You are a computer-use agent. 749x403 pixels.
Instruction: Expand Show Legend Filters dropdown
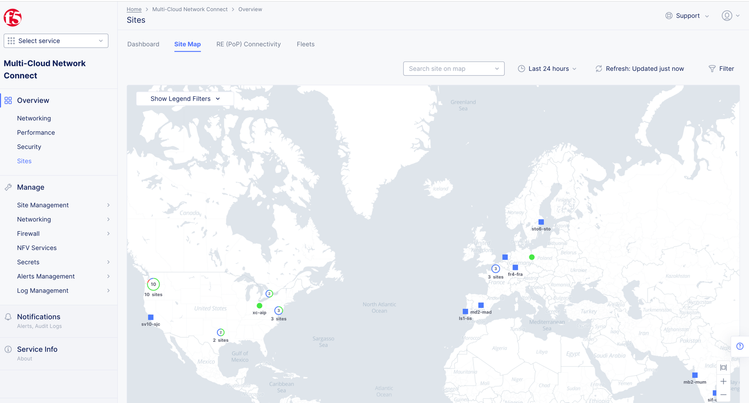click(x=185, y=99)
